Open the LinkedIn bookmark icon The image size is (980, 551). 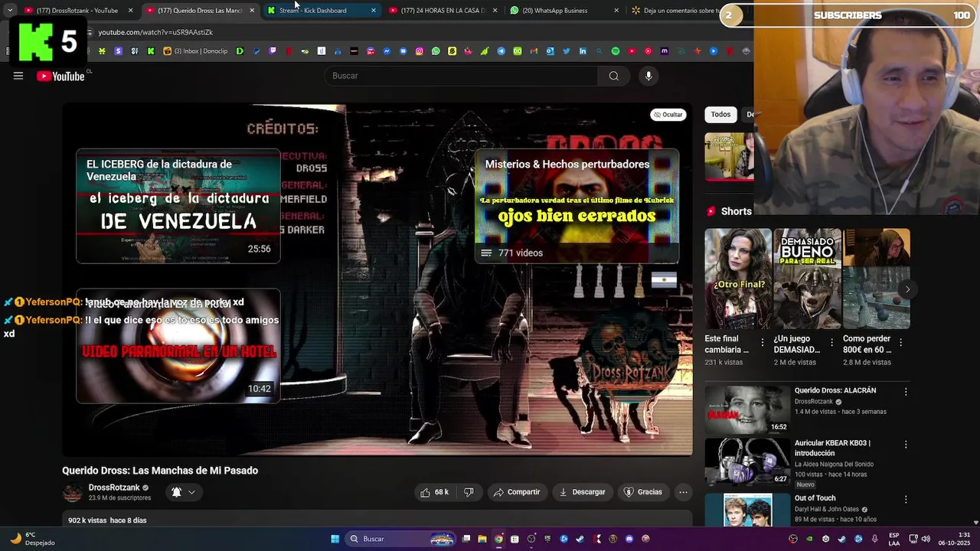click(583, 51)
